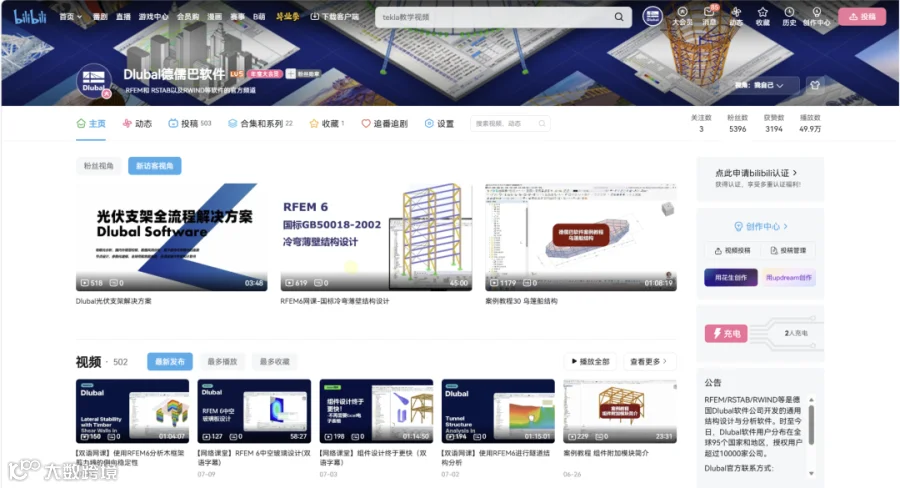Image resolution: width=900 pixels, height=488 pixels.
Task: Open 会员购 in the top navigation
Action: (188, 17)
